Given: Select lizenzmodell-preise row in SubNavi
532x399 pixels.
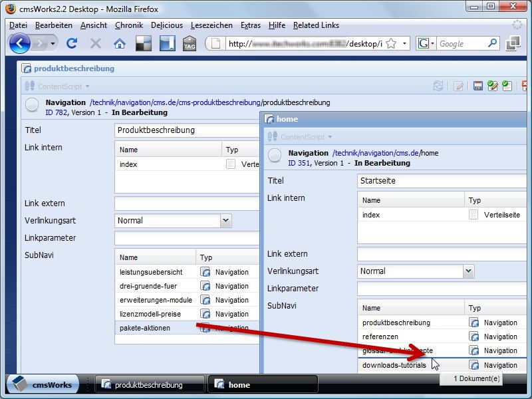Looking at the screenshot, I should pos(188,314).
